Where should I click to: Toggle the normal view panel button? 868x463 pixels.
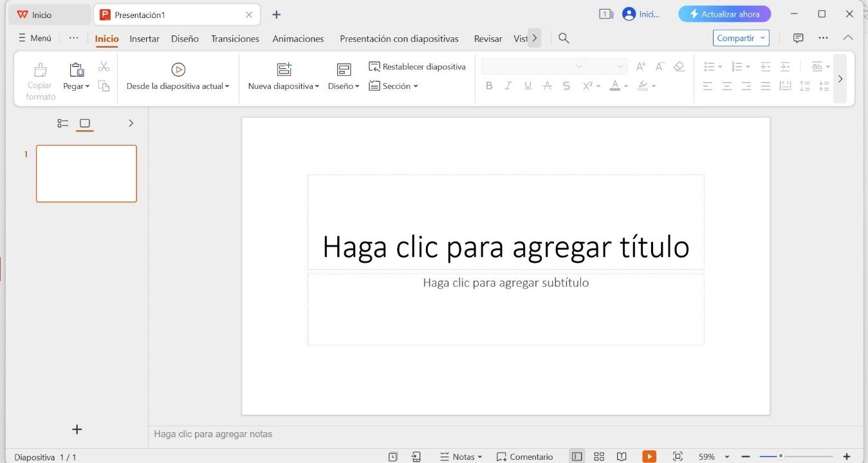coord(577,456)
